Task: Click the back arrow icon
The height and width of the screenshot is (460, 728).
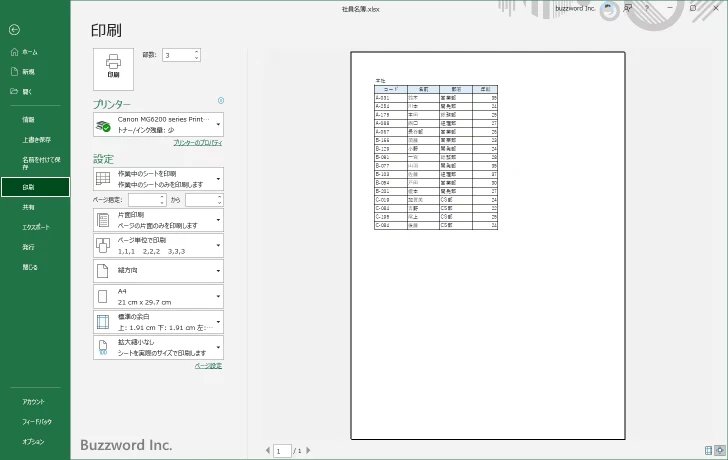Action: coord(14,30)
